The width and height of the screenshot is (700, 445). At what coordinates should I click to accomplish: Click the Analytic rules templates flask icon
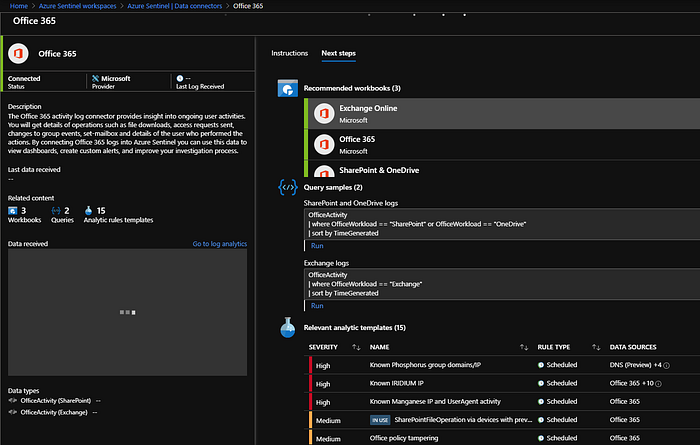[x=88, y=211]
